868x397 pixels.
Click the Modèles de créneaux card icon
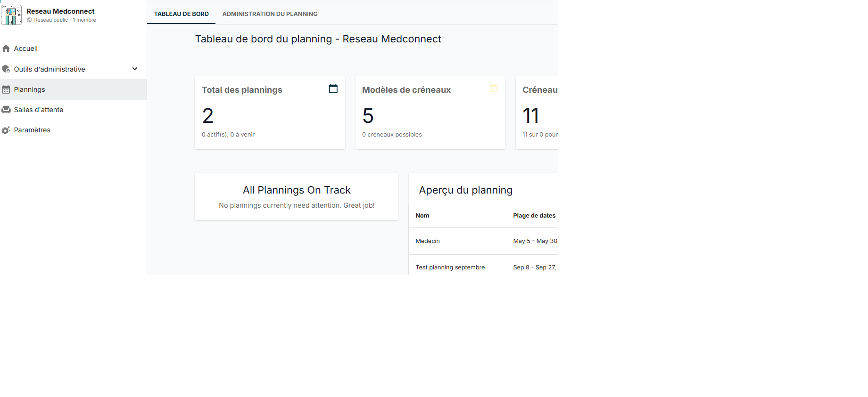point(494,89)
